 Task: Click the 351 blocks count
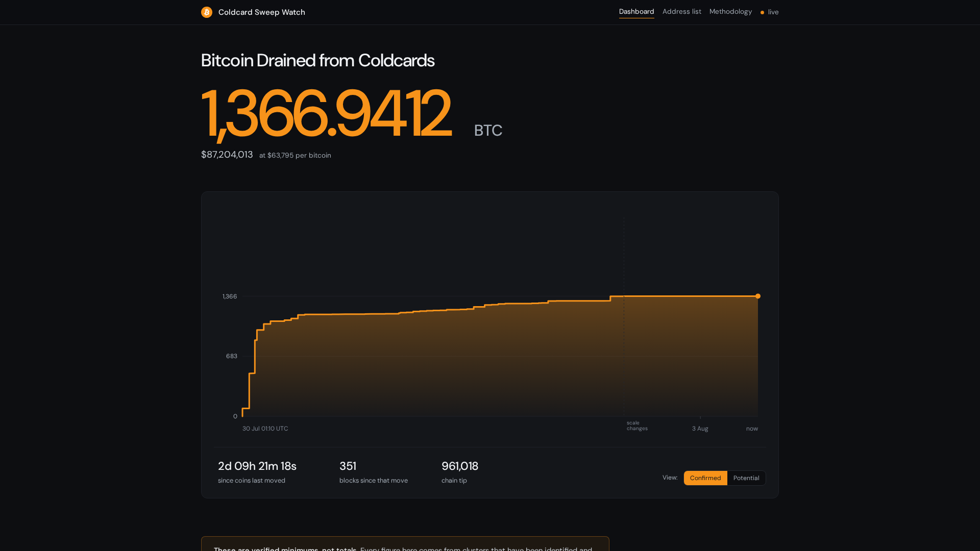[348, 466]
